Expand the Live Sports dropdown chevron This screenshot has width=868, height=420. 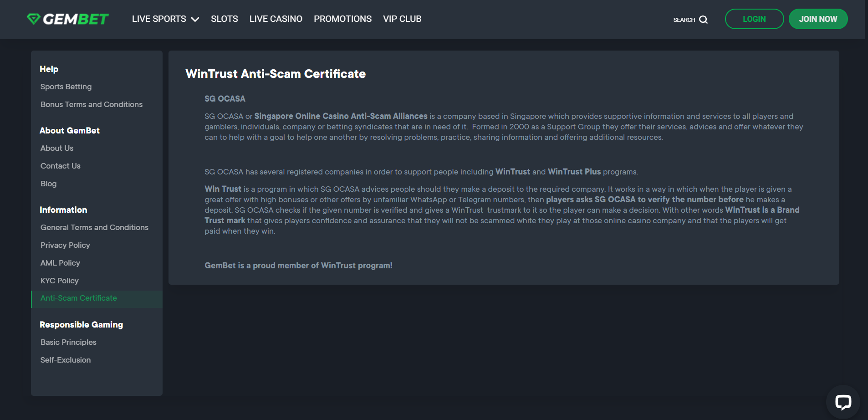click(x=195, y=19)
